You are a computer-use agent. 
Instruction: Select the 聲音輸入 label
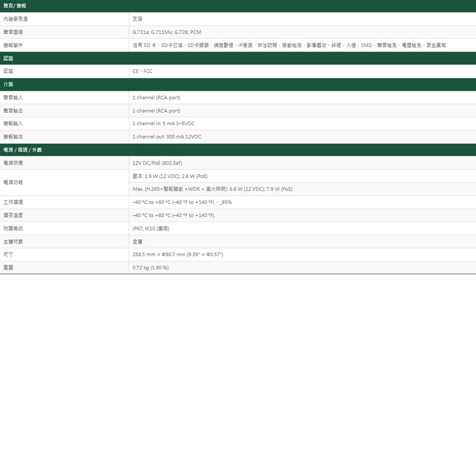coord(13,98)
